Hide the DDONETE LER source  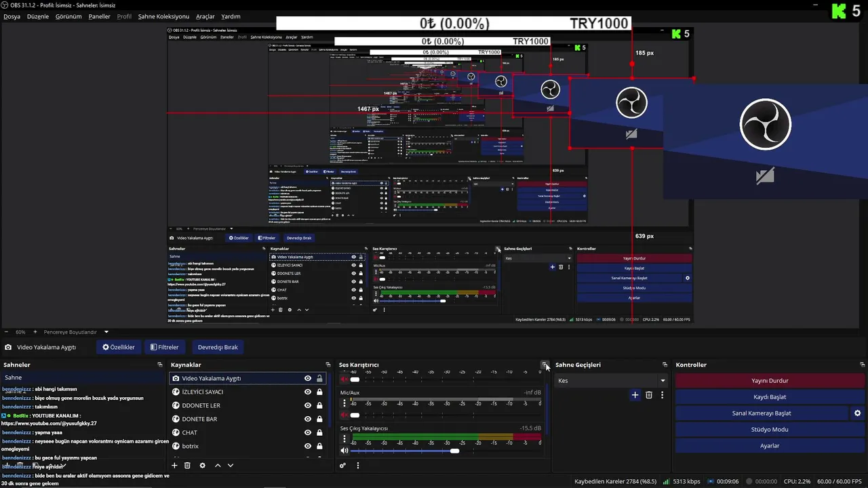308,405
